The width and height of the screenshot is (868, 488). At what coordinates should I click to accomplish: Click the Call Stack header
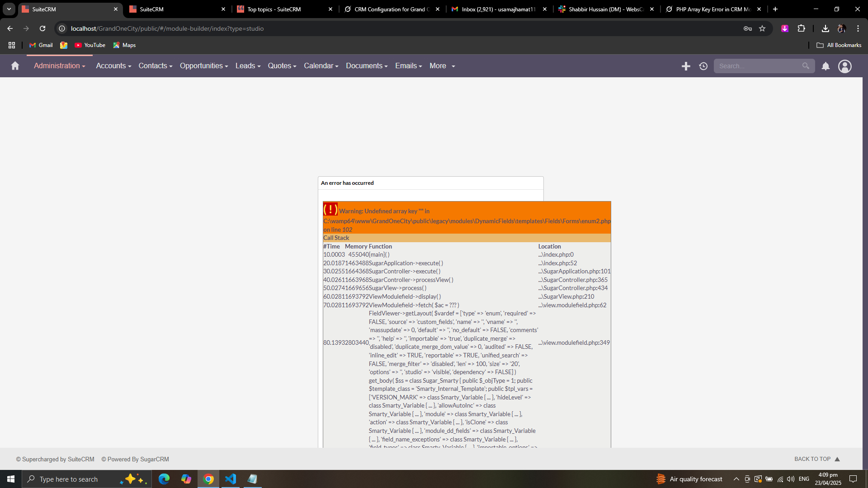[336, 238]
